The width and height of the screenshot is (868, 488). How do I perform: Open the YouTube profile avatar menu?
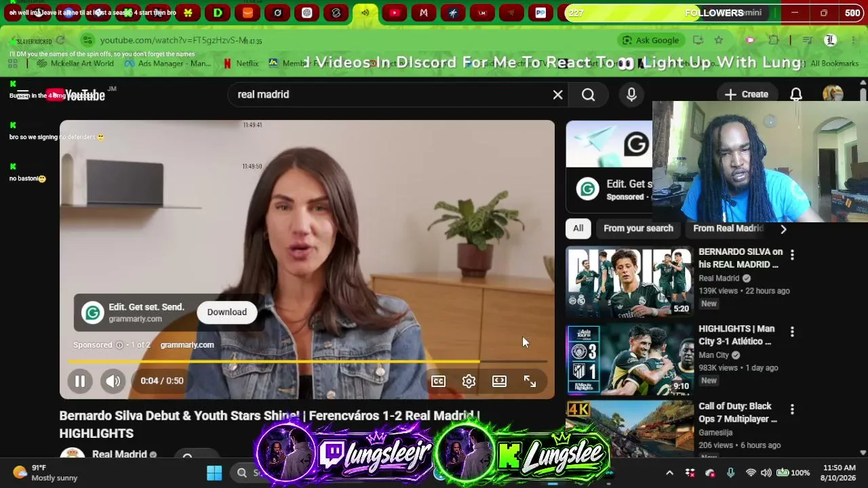coord(833,95)
